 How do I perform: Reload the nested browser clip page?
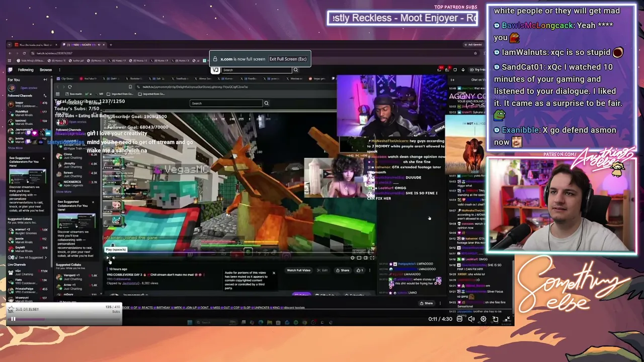[x=69, y=87]
